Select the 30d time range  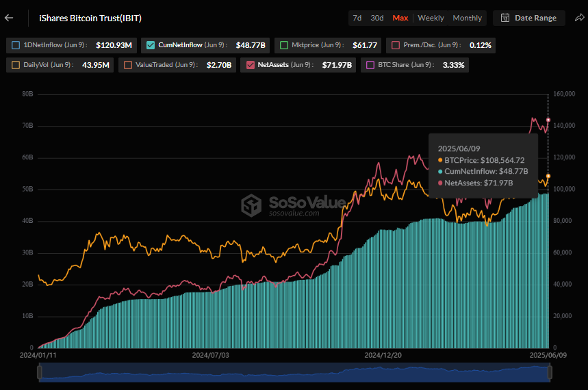coord(377,18)
